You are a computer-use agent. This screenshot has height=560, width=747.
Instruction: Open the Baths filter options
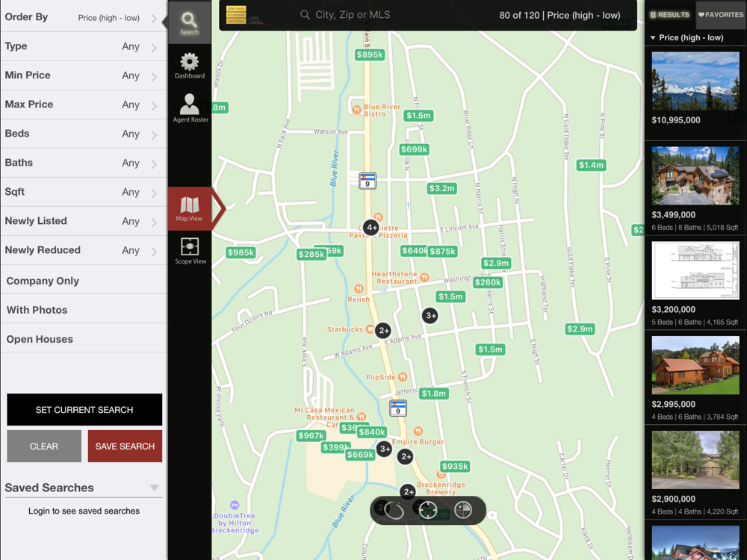click(84, 163)
